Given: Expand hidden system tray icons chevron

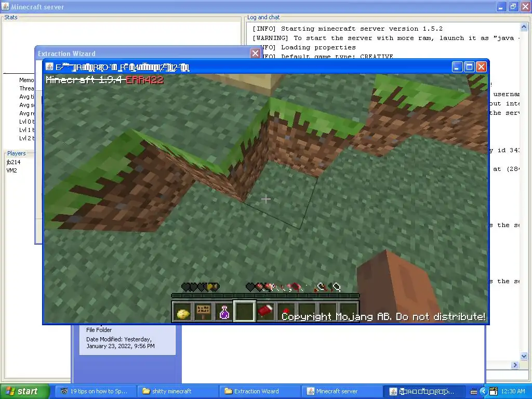Looking at the screenshot, I should [x=484, y=392].
